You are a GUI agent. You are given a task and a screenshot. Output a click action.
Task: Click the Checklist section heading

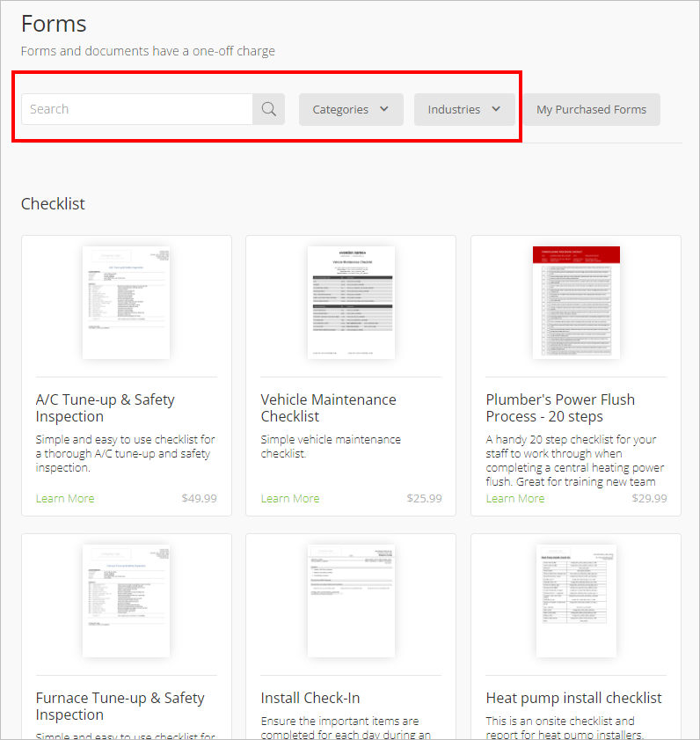point(53,204)
